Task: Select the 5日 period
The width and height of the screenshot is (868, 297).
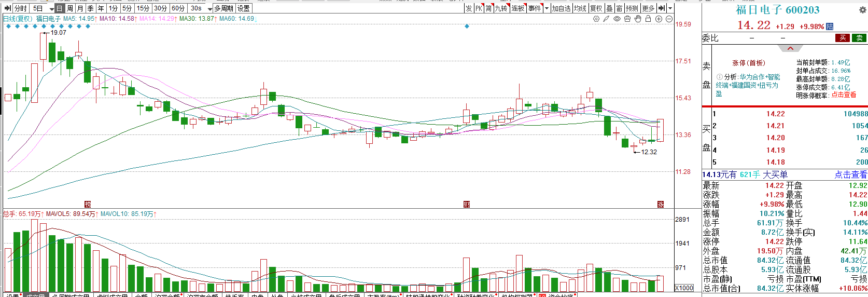Action: pyautogui.click(x=38, y=8)
